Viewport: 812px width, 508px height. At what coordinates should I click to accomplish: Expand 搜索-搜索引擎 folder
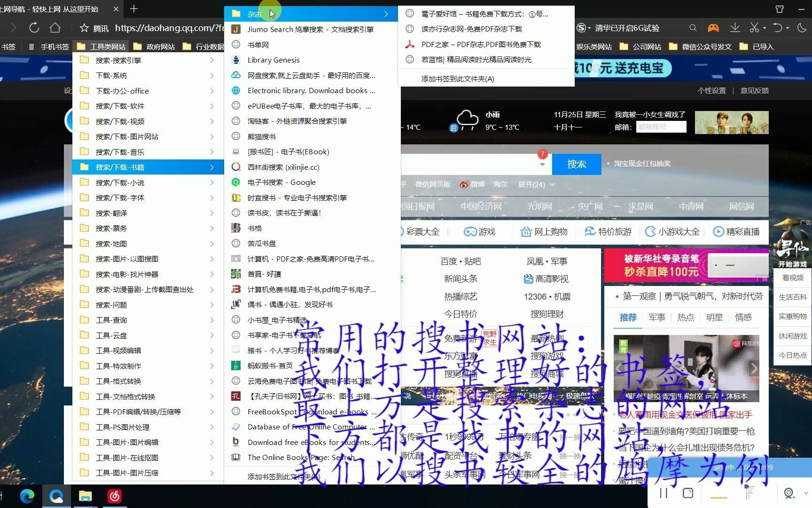click(x=148, y=60)
